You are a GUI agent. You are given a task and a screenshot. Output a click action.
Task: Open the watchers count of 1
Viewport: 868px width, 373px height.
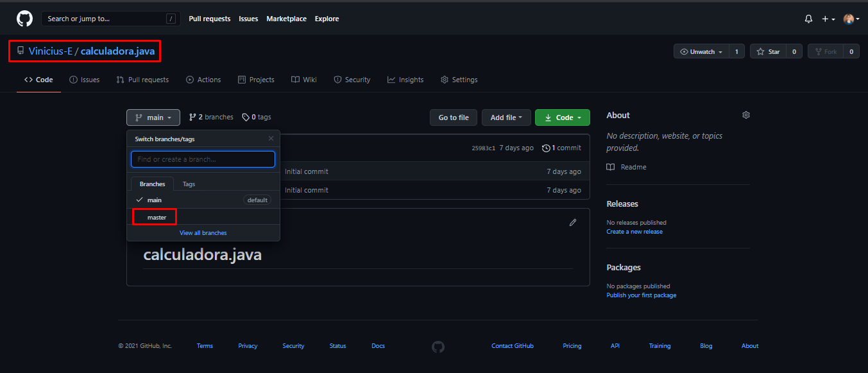(x=736, y=51)
